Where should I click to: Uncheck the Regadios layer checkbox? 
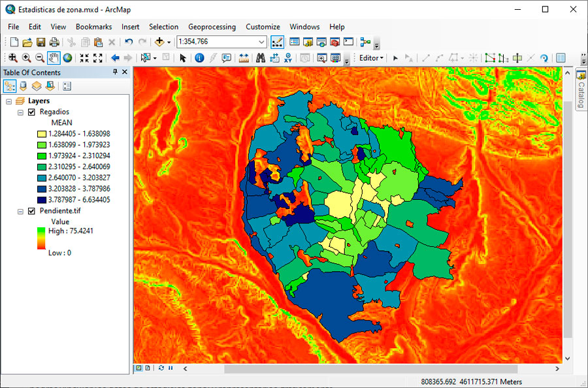[31, 112]
